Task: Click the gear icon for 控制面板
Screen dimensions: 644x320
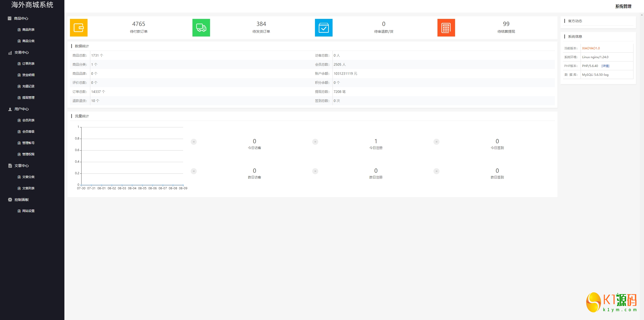Action: click(10, 200)
